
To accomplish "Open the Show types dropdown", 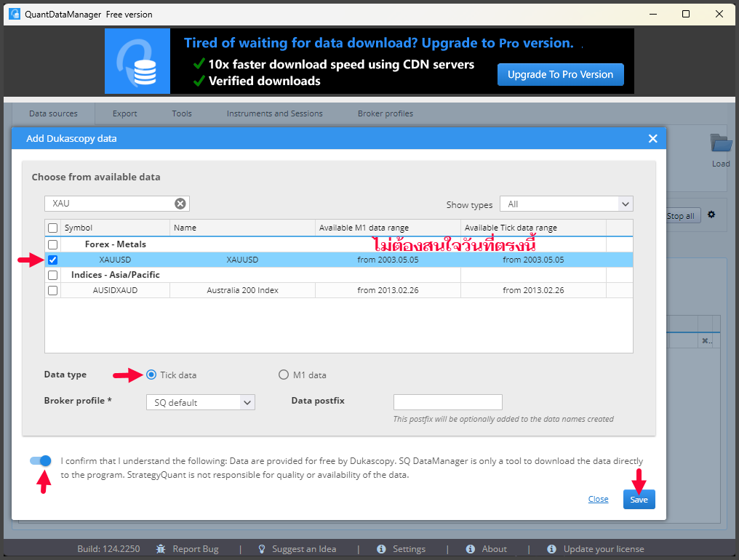I will coord(566,204).
